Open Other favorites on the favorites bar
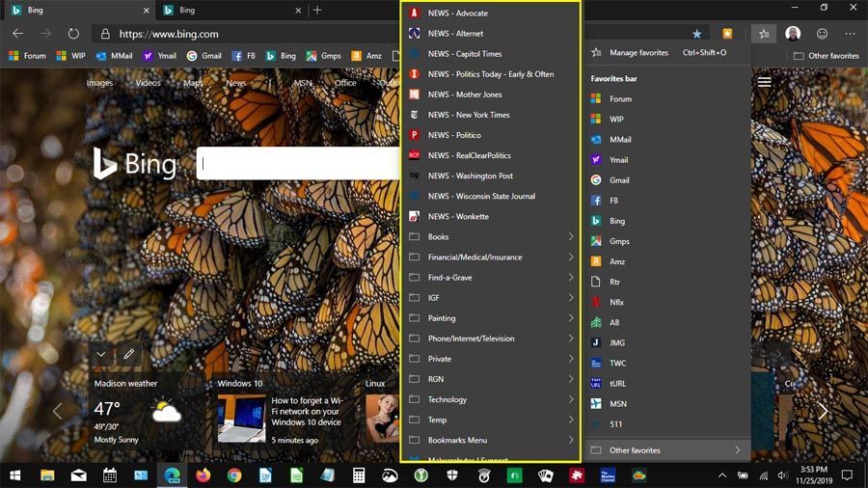868x488 pixels. point(826,56)
